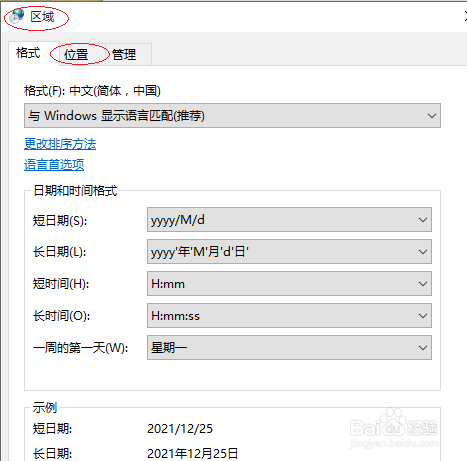Click the 一周的第一天(W): label
Screen dimensions: 467x461
coord(81,348)
